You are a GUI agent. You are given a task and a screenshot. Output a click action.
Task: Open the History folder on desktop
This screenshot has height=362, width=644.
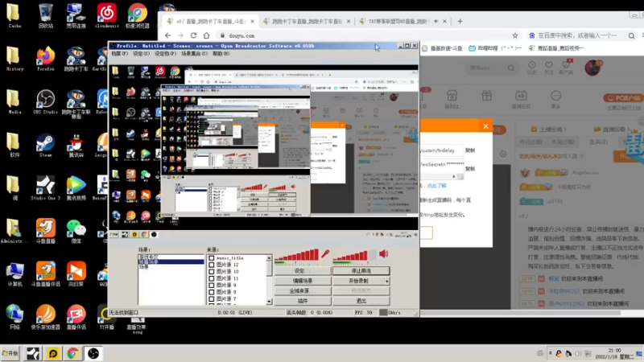tap(14, 58)
